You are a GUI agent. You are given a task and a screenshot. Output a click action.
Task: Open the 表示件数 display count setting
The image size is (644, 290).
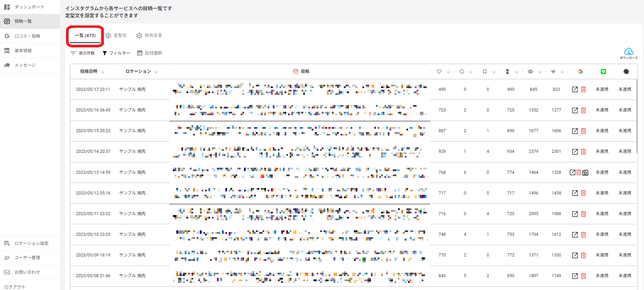83,53
